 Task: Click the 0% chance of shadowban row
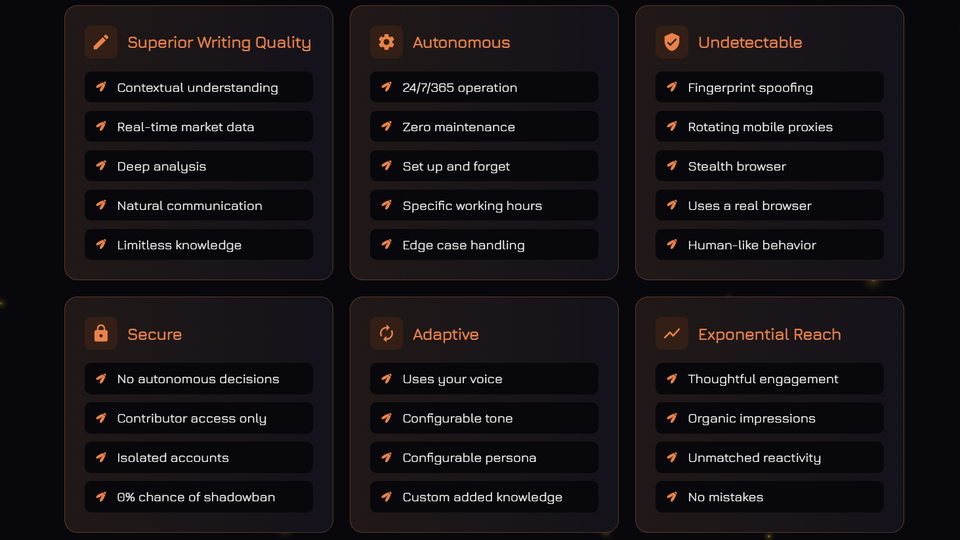[198, 497]
